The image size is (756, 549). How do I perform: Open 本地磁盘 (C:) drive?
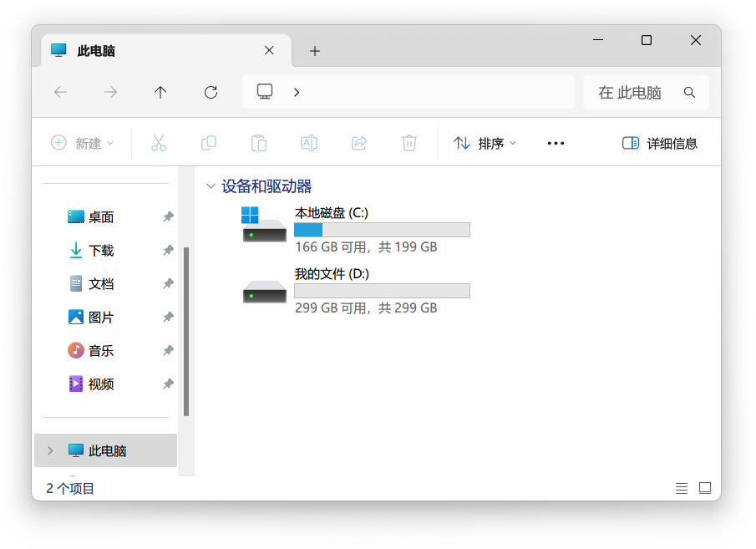point(332,214)
